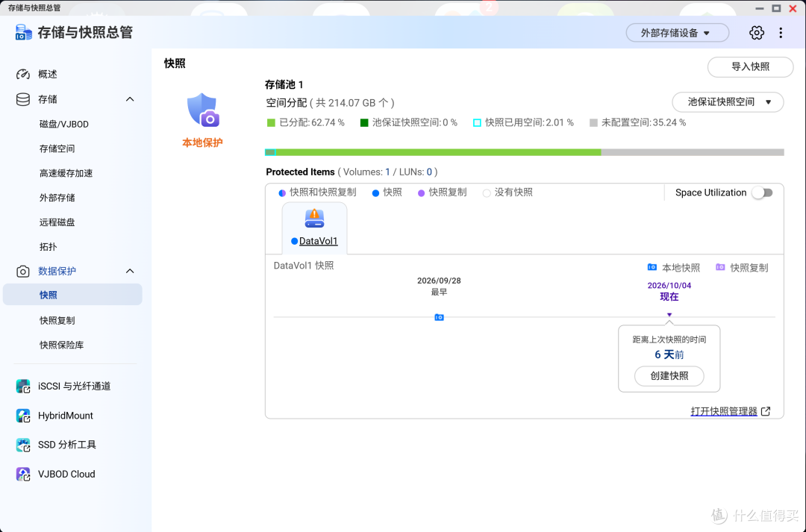806x532 pixels.
Task: Open settings gear in top bar
Action: tap(756, 33)
